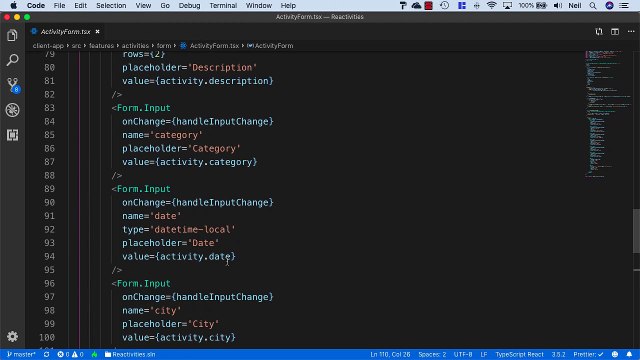The height and width of the screenshot is (360, 640).
Task: Open the Explorer view in activity bar
Action: coord(12,36)
